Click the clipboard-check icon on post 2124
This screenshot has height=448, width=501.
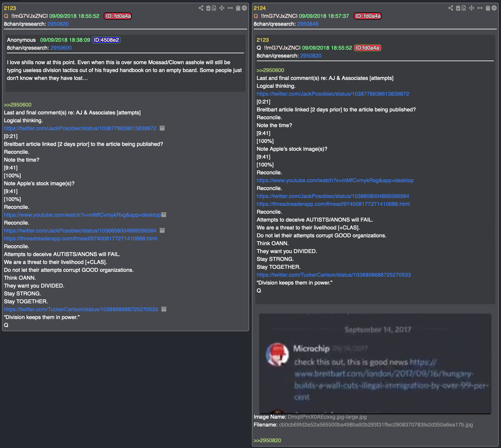458,8
